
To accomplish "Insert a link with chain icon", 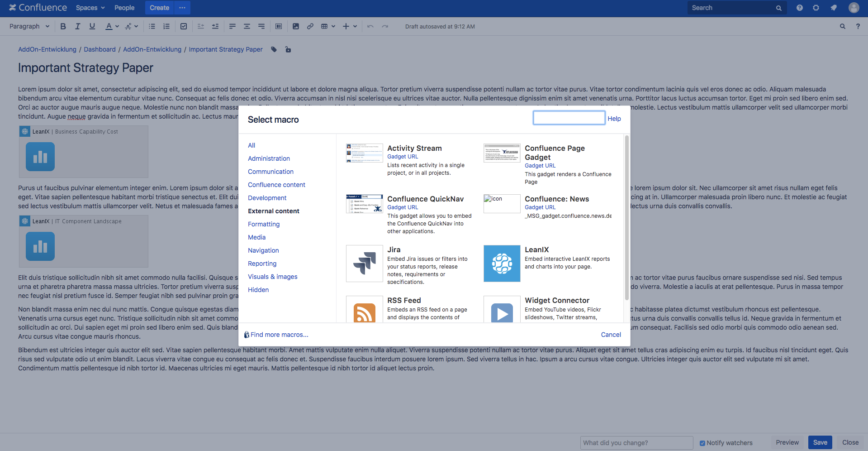I will pyautogui.click(x=310, y=26).
